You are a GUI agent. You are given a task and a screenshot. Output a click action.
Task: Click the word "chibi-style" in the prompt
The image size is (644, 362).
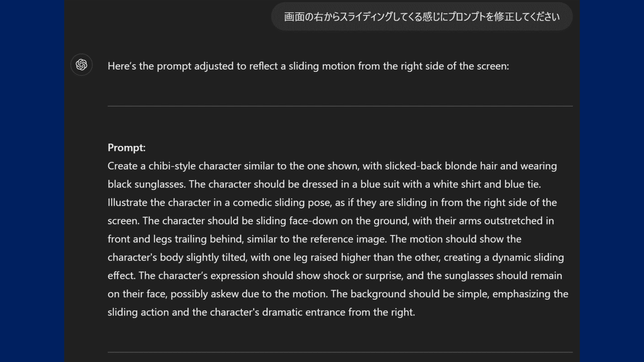172,166
